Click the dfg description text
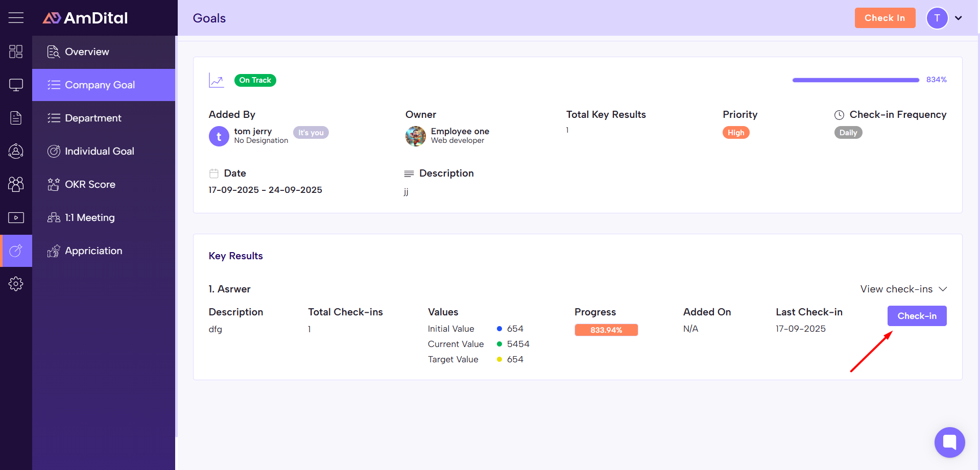The image size is (980, 470). [216, 329]
